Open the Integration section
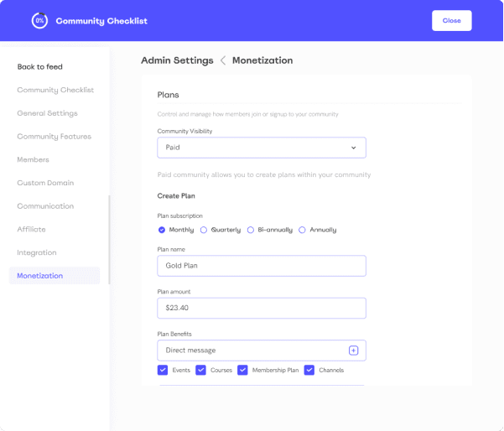The height and width of the screenshot is (431, 504). 37,252
